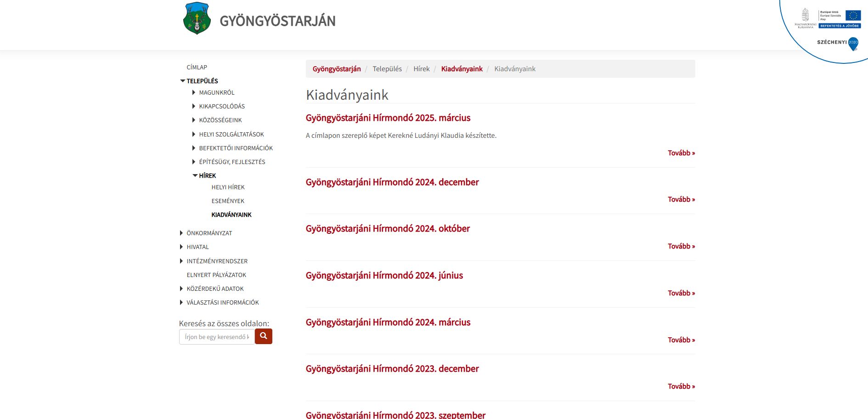Open the HELYI SZOLGÁLTATÁSOK menu item
The image size is (868, 419).
[x=231, y=134]
